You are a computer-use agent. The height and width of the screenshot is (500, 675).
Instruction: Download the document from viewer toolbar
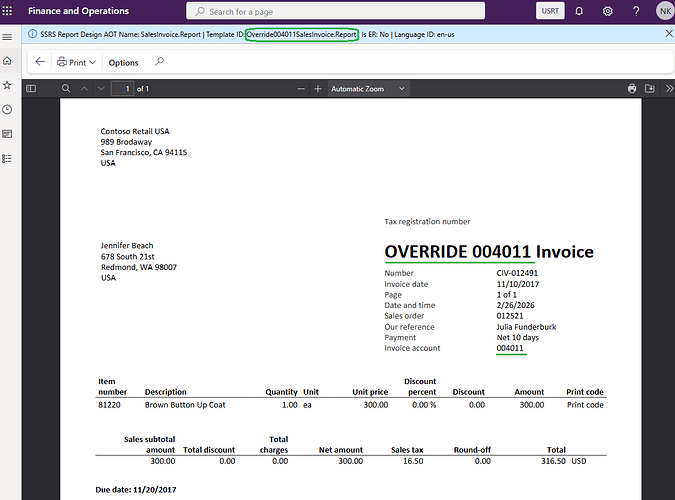pos(650,89)
